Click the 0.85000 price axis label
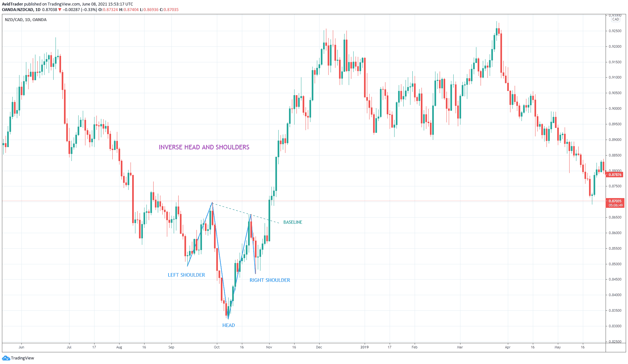 pyautogui.click(x=615, y=264)
